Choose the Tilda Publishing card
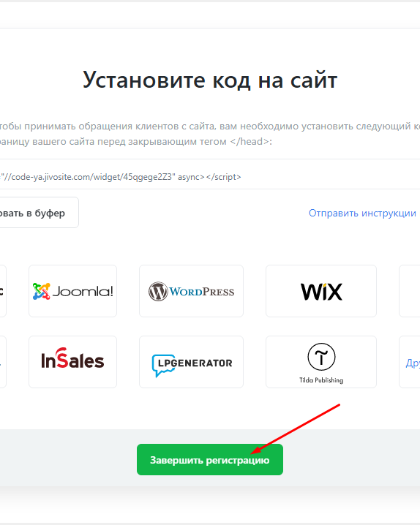Viewport: 420px width, 525px height. [x=321, y=362]
